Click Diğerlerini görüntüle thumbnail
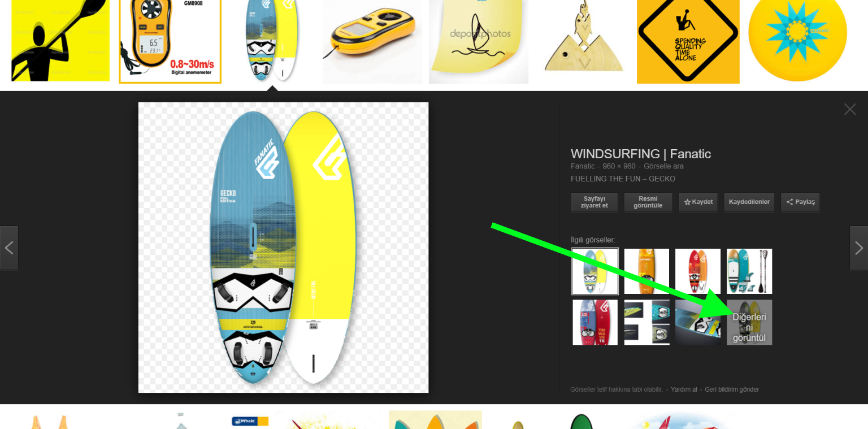This screenshot has height=429, width=868. click(749, 322)
